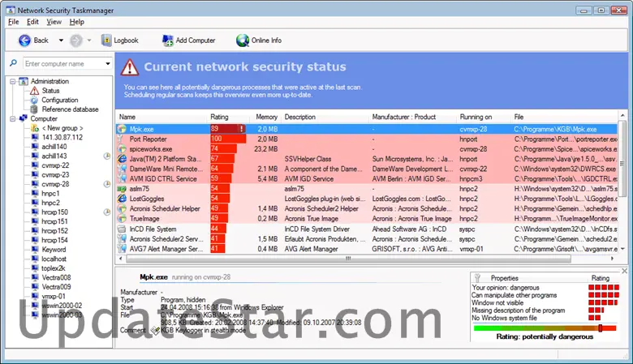Image resolution: width=633 pixels, height=364 pixels.
Task: Click the computer icon for localhost
Action: click(x=35, y=259)
